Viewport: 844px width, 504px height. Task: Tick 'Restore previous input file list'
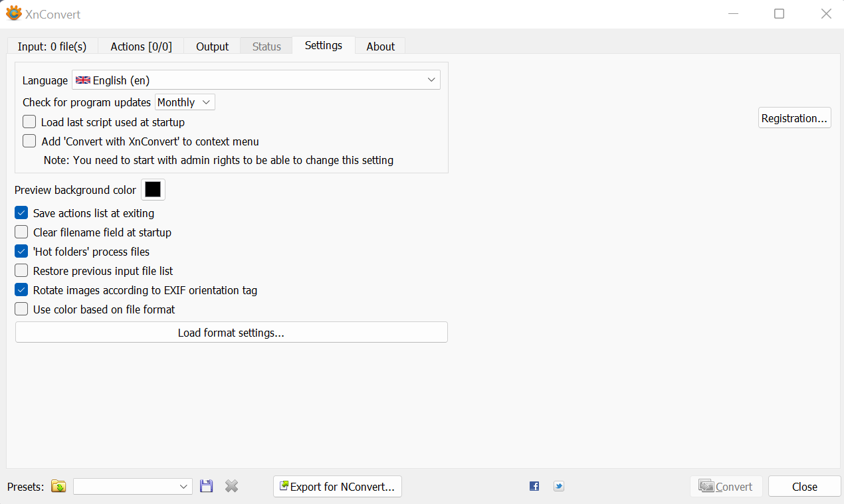[21, 271]
